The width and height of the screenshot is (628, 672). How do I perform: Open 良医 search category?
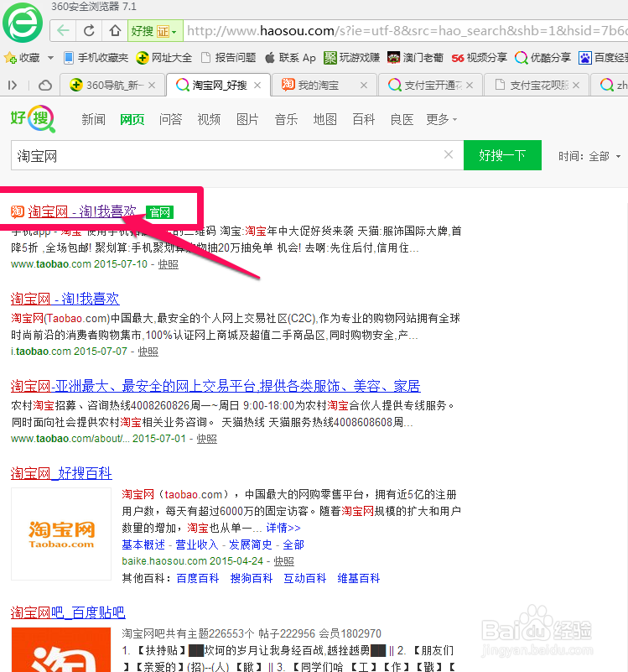[402, 119]
